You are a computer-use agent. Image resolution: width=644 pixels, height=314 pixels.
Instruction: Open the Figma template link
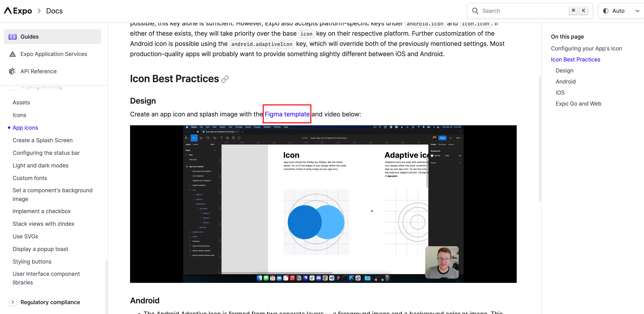[287, 114]
